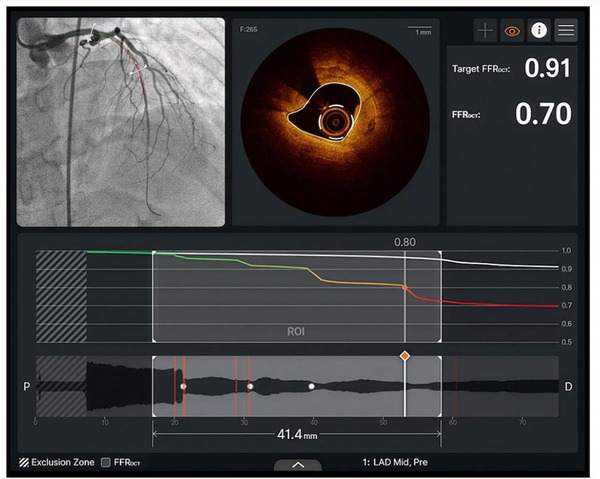Open the hamburger menu icon
600x479 pixels.
click(x=566, y=30)
